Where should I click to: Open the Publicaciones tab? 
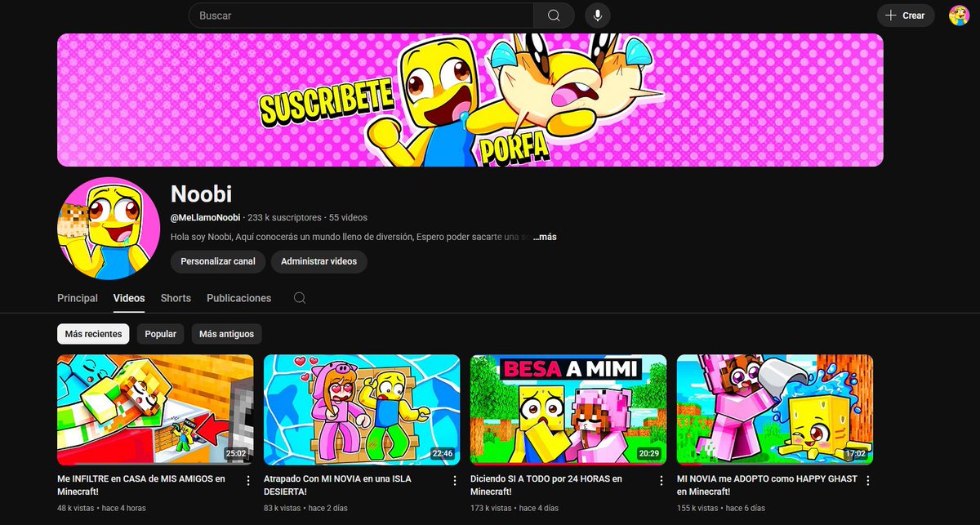238,298
